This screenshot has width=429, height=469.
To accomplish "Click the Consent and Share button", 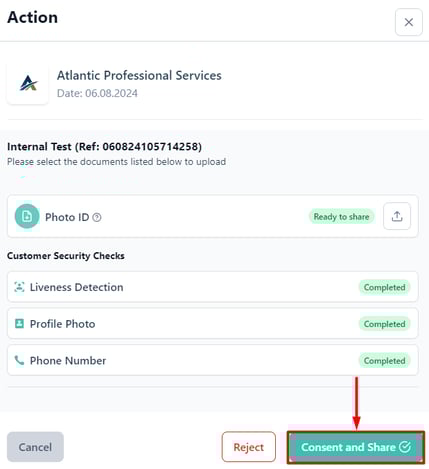I will tap(356, 447).
